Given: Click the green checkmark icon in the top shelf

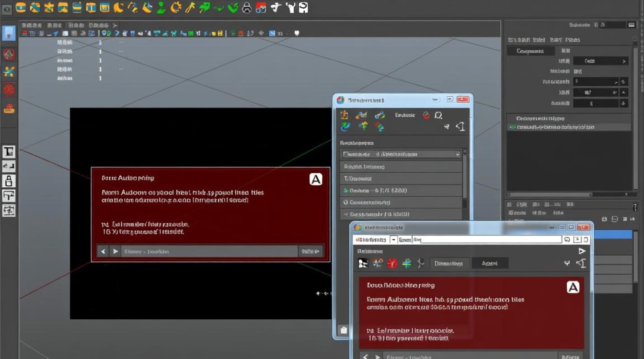Looking at the screenshot, I should 233,7.
